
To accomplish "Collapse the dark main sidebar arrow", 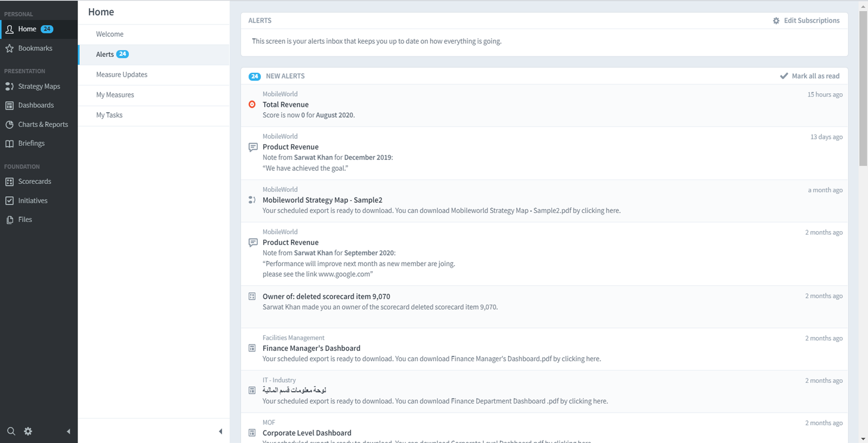I will (x=68, y=432).
